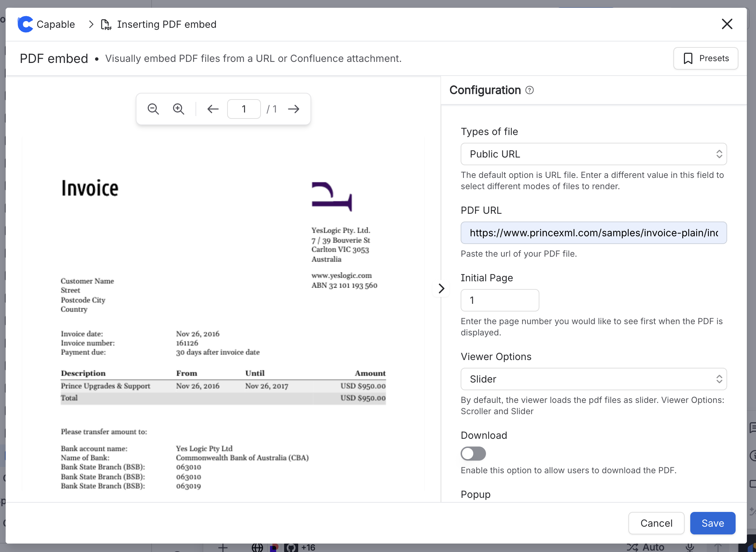Click the 'Commonwealth Bank of Australia (CBA)' text
This screenshot has width=756, height=552.
coord(242,458)
